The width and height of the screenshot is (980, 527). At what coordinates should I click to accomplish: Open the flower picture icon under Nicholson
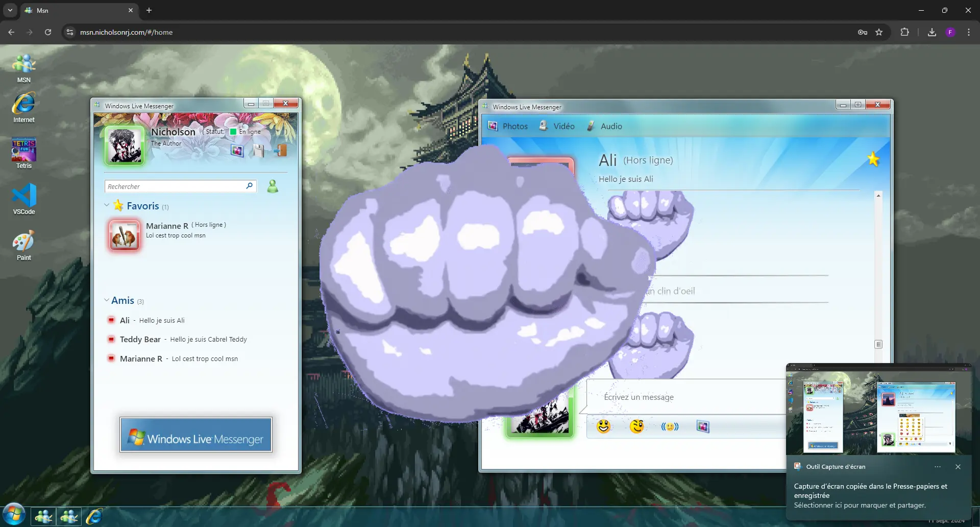click(x=237, y=151)
